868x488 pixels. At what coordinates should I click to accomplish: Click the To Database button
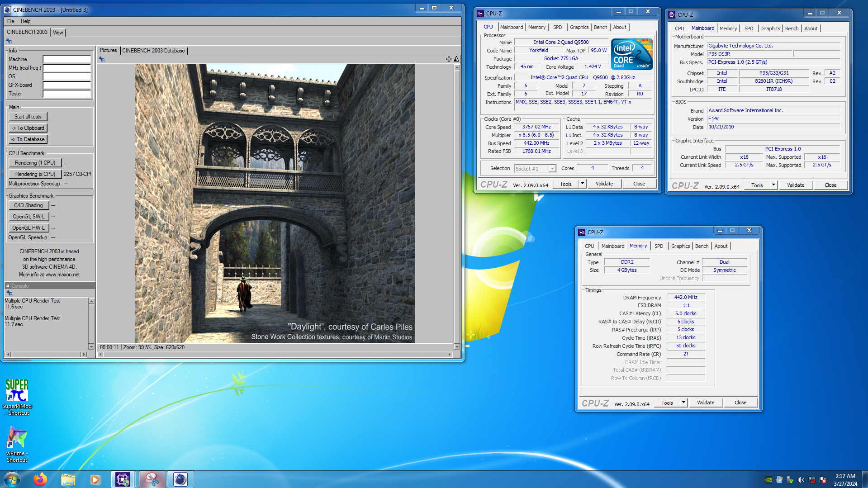pyautogui.click(x=28, y=139)
